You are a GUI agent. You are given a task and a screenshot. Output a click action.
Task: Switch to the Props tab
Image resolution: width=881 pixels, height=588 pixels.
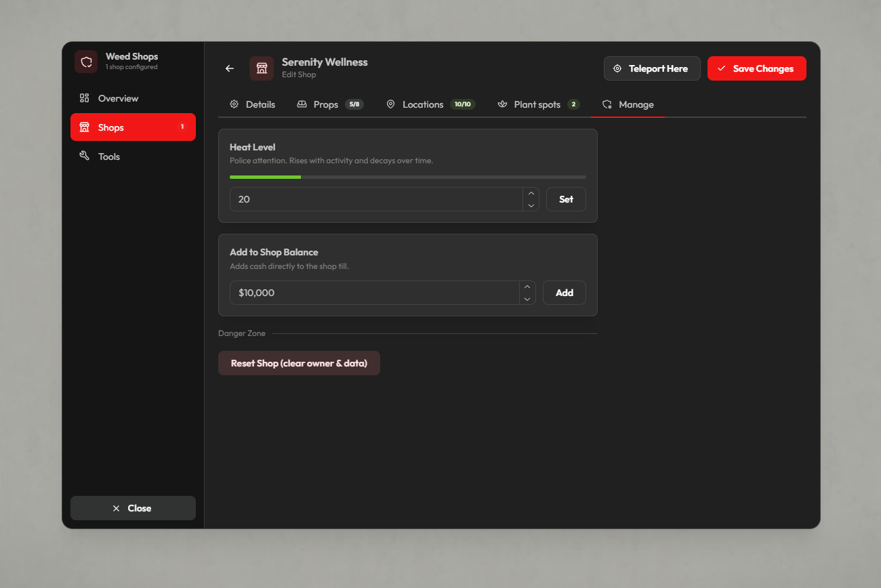[x=330, y=104]
